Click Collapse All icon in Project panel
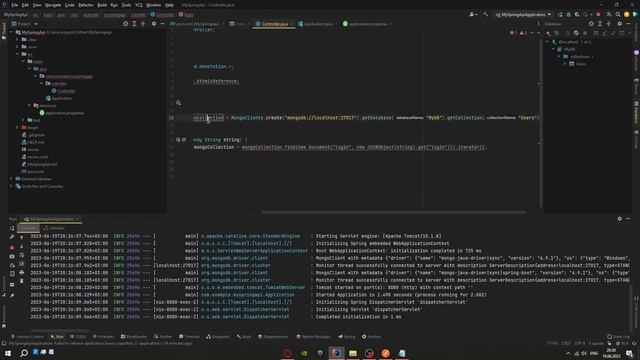 [143, 24]
